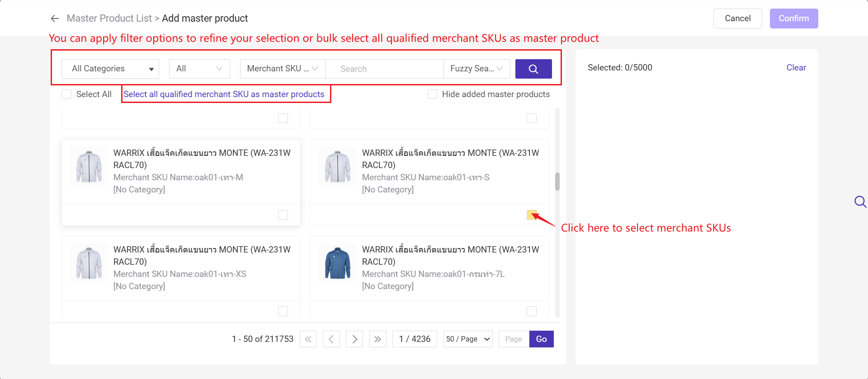Click the Confirm button

(x=794, y=19)
